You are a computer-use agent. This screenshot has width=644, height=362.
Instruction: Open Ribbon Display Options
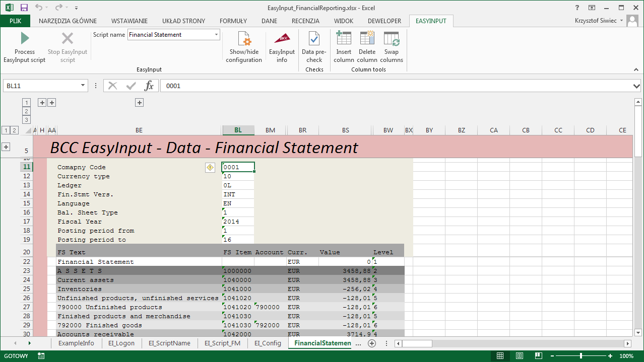pos(592,8)
